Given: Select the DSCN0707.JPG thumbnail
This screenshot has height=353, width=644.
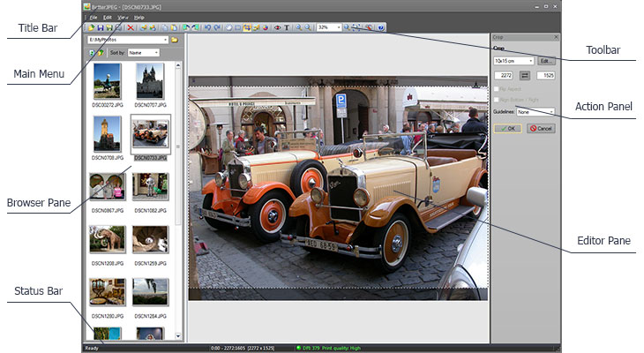Looking at the screenshot, I should pyautogui.click(x=150, y=81).
